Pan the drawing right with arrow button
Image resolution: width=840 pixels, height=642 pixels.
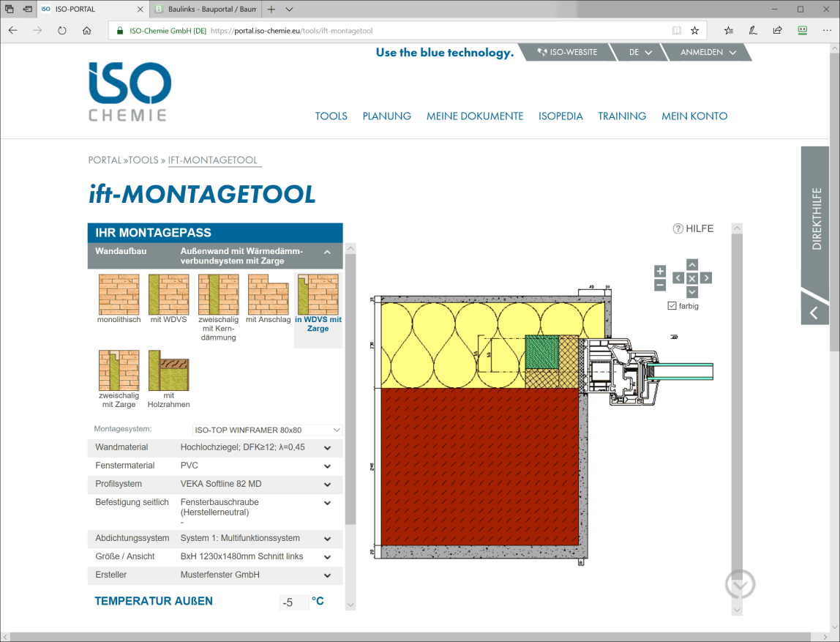point(706,278)
